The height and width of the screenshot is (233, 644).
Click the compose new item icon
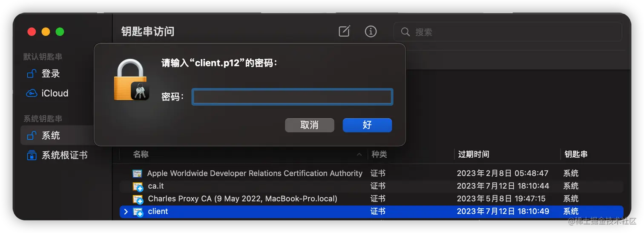point(344,31)
